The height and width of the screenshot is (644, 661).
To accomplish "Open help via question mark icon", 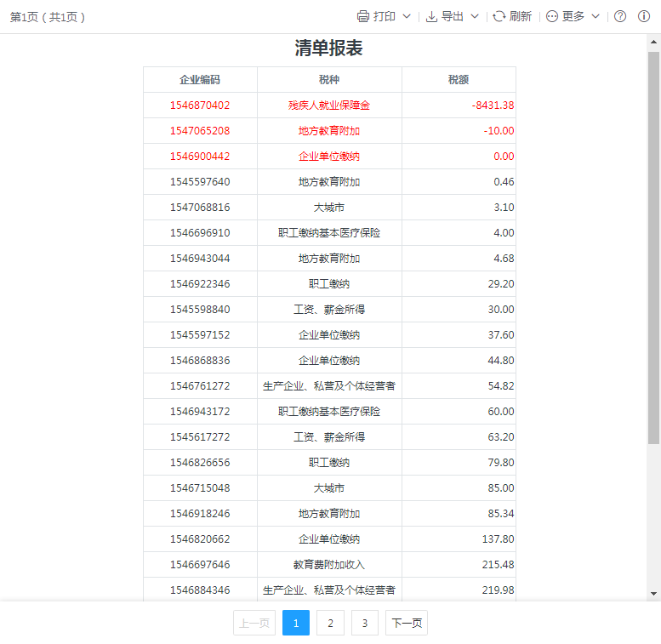I will coord(620,16).
